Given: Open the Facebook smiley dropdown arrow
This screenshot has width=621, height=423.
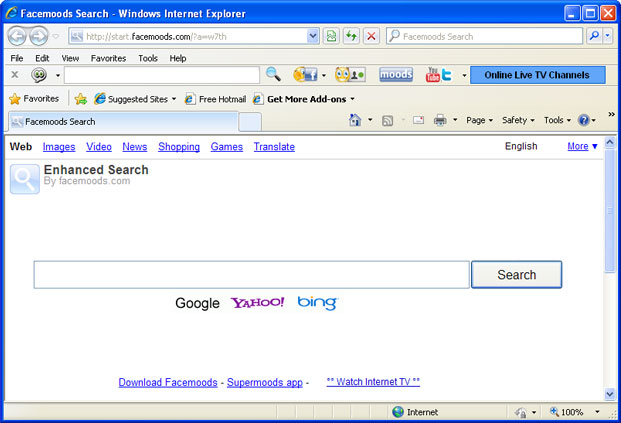Looking at the screenshot, I should (x=324, y=75).
